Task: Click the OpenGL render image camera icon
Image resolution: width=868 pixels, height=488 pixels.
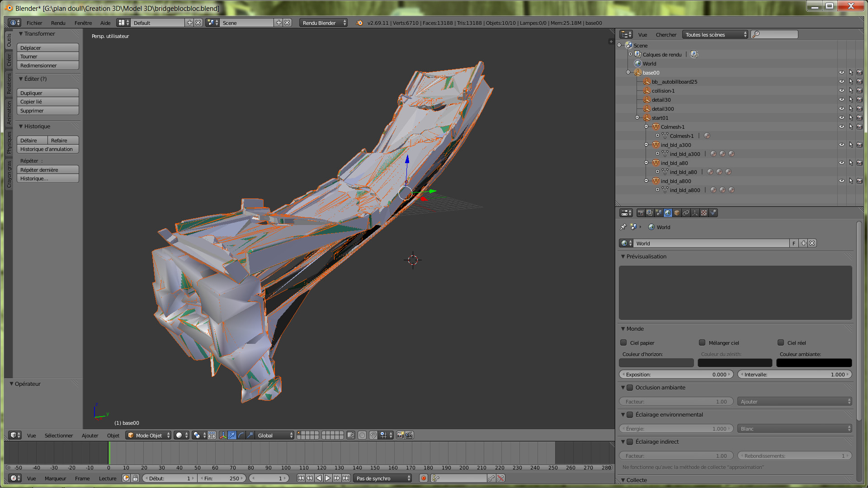Action: (400, 435)
